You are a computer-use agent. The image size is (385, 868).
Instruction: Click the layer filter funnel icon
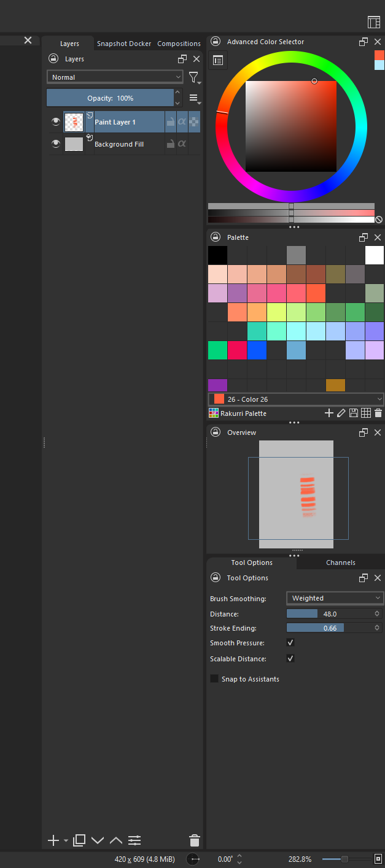click(x=193, y=77)
